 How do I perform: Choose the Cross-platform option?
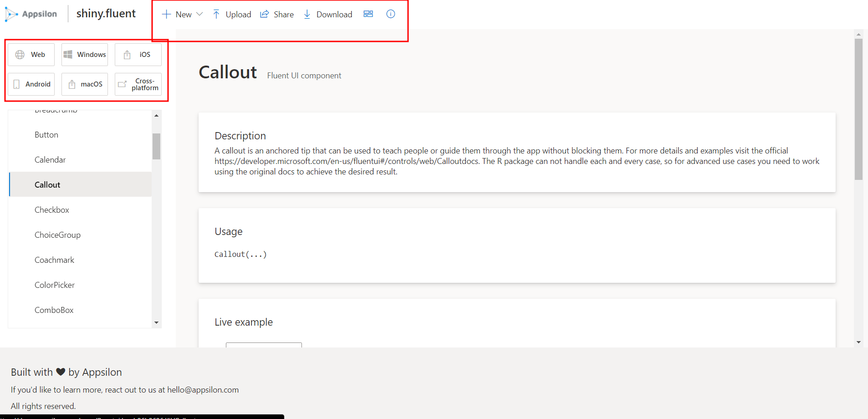point(138,84)
